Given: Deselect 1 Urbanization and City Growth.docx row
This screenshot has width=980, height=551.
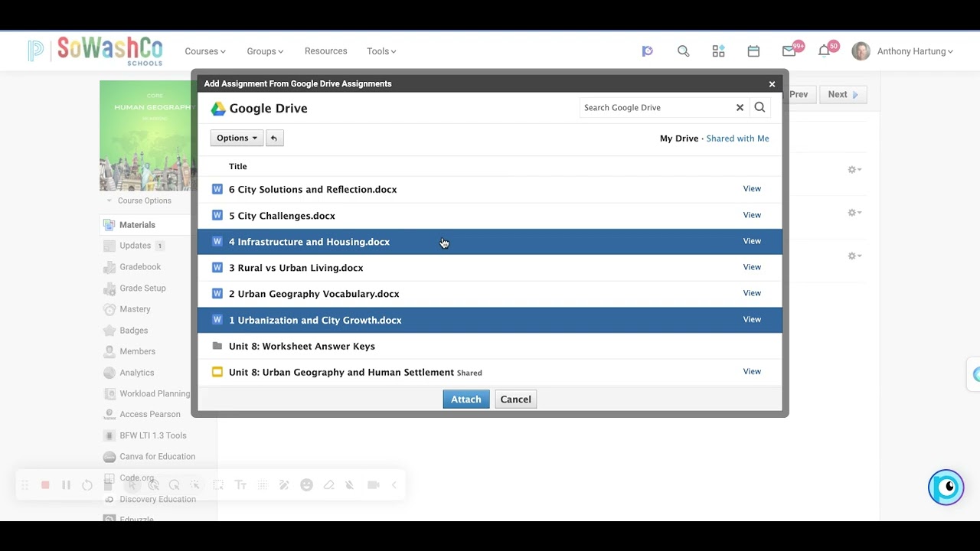Looking at the screenshot, I should coord(490,320).
